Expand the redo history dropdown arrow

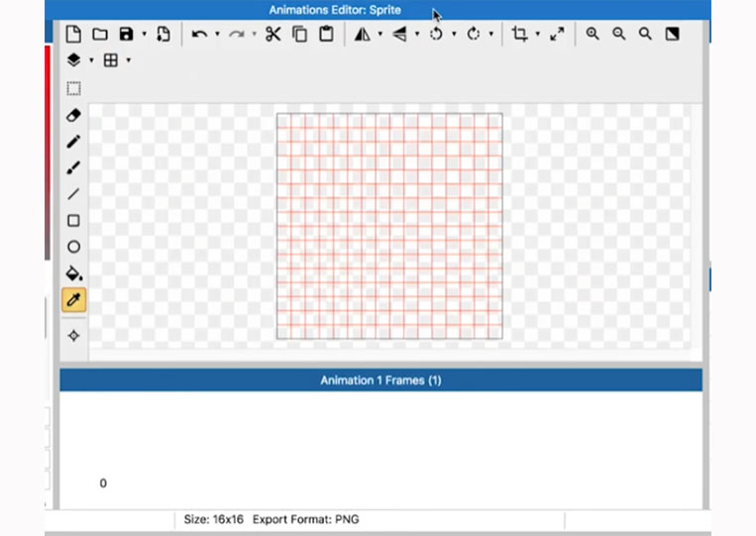coord(254,34)
